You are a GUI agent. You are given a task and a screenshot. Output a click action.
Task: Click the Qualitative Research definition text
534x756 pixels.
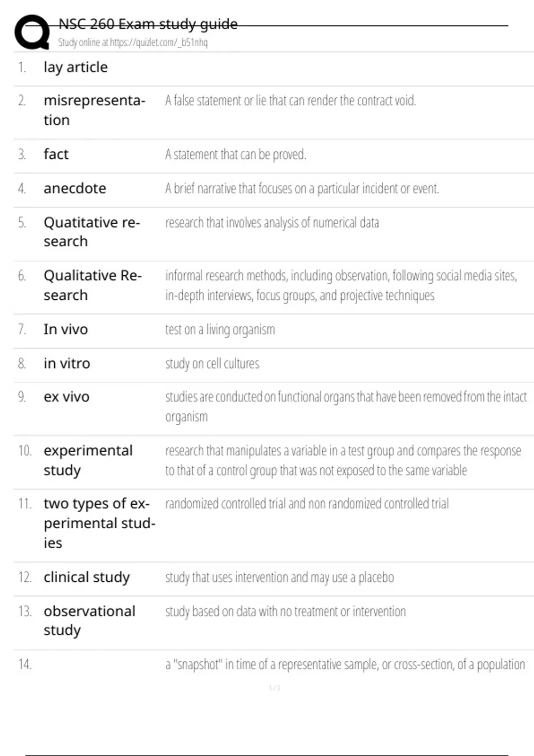coord(341,286)
